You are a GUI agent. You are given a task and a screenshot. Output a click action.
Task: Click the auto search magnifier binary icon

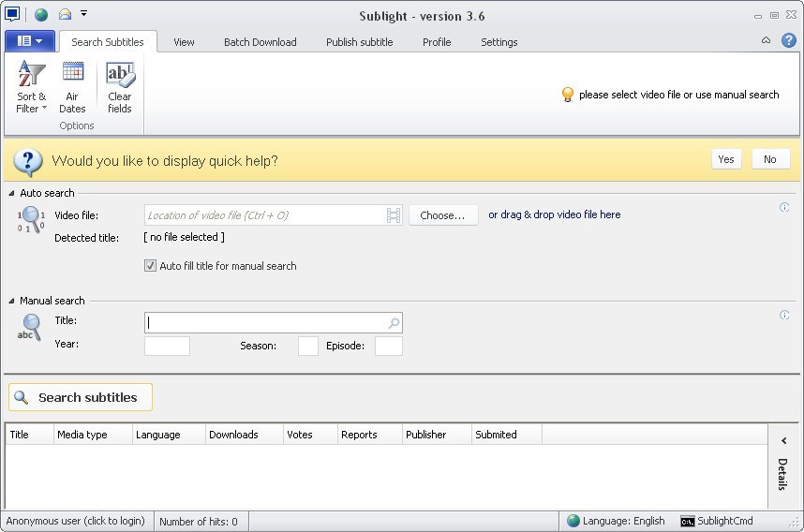click(31, 219)
